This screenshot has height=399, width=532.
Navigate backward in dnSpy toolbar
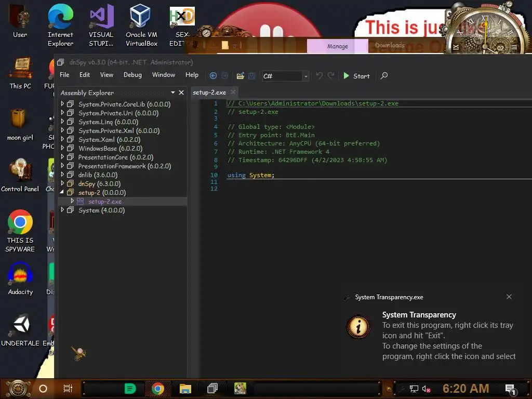coord(213,76)
